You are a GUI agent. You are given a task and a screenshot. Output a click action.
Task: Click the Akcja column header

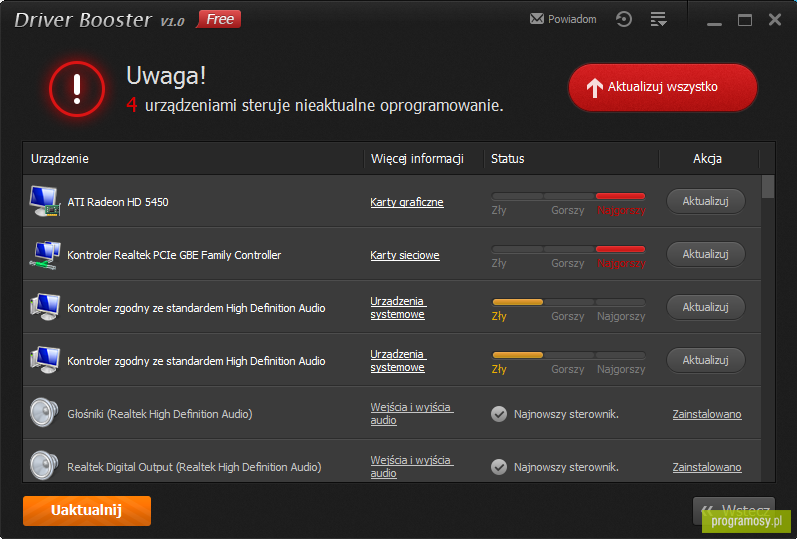pyautogui.click(x=707, y=159)
